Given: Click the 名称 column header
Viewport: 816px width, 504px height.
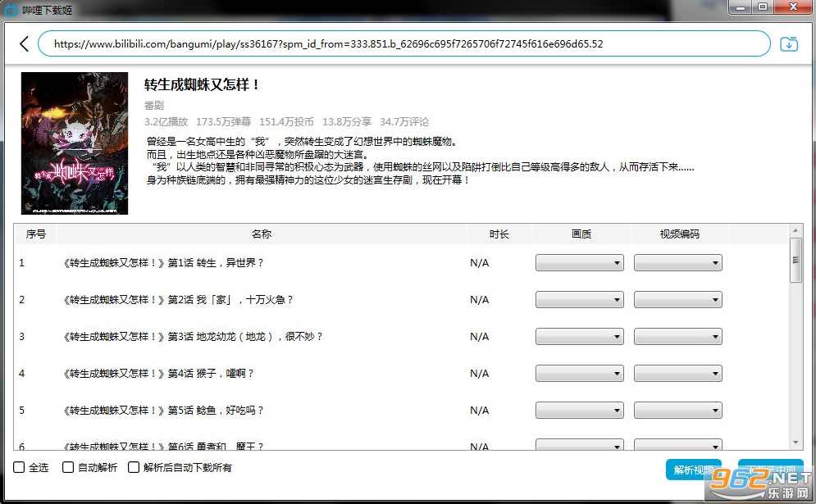Looking at the screenshot, I should click(261, 234).
